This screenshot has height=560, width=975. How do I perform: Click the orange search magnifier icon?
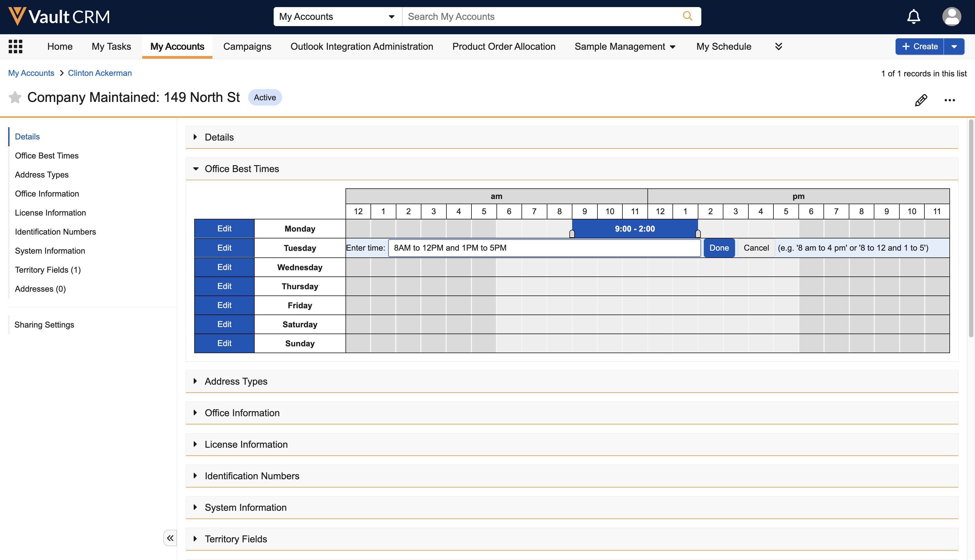687,16
